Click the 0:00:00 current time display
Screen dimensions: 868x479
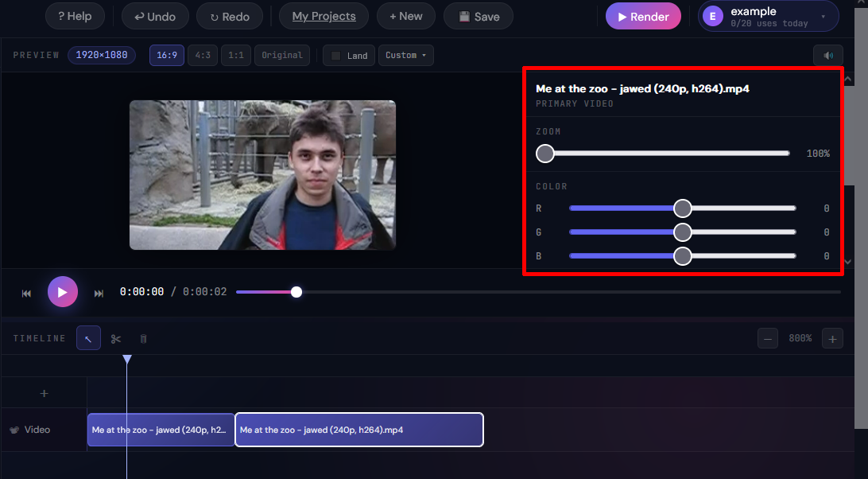point(142,291)
